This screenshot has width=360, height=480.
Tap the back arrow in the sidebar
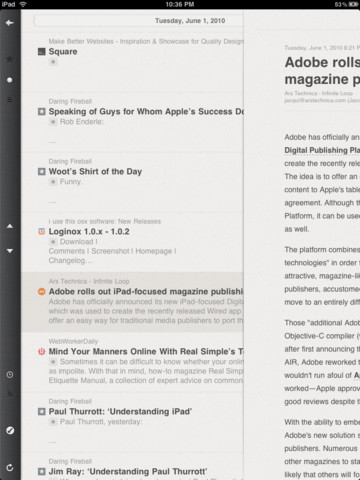click(x=10, y=23)
